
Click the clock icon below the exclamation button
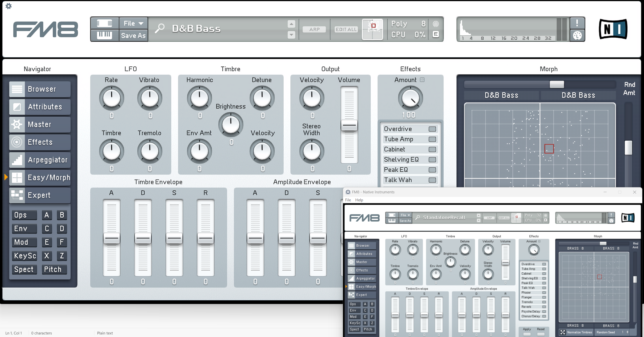[577, 35]
